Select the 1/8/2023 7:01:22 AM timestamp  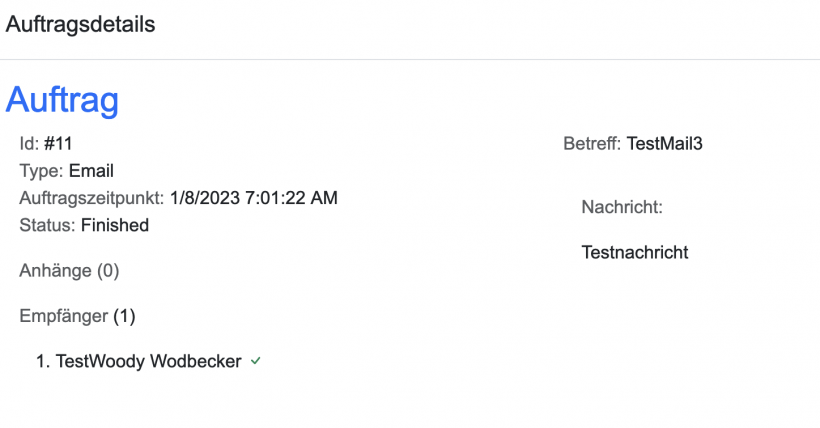tap(254, 198)
